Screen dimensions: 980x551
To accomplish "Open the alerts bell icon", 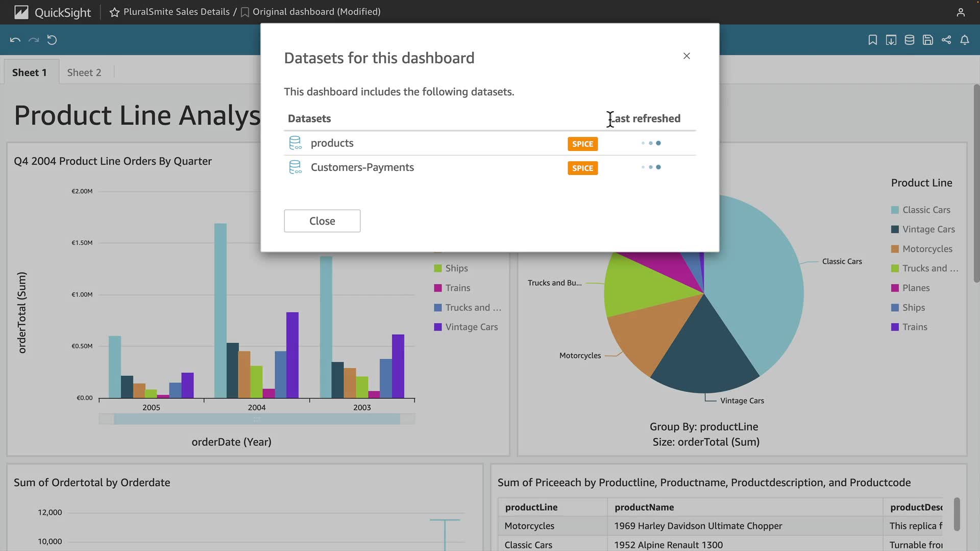I will click(965, 40).
